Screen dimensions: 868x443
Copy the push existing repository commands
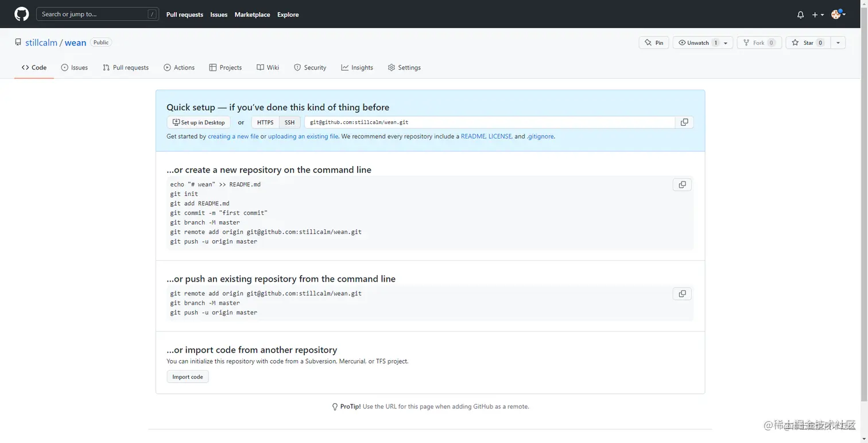682,294
